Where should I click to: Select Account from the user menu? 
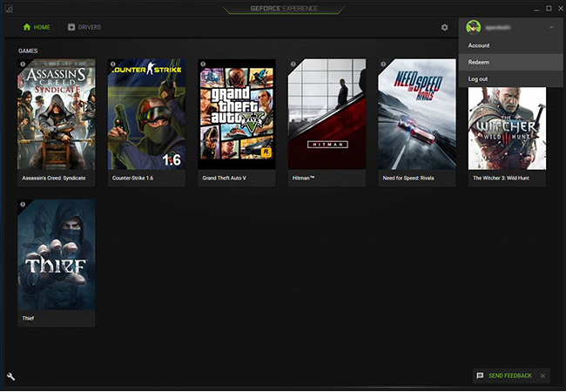(479, 45)
